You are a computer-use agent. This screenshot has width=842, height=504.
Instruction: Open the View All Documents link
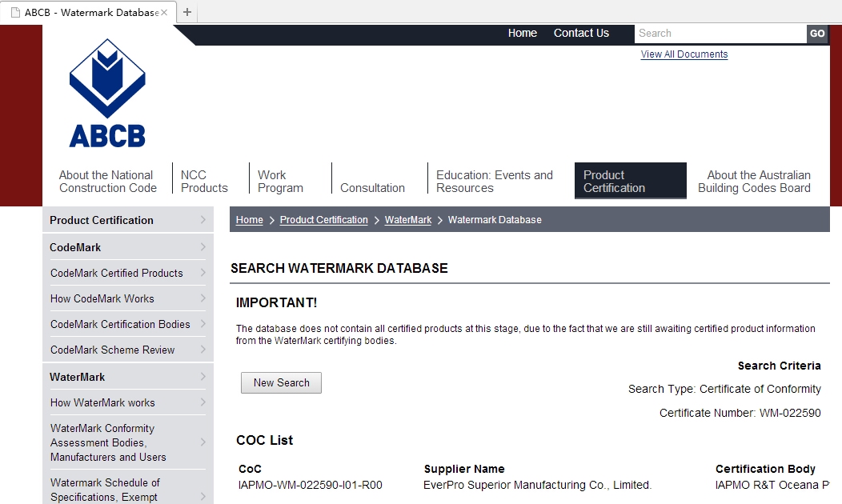tap(684, 54)
